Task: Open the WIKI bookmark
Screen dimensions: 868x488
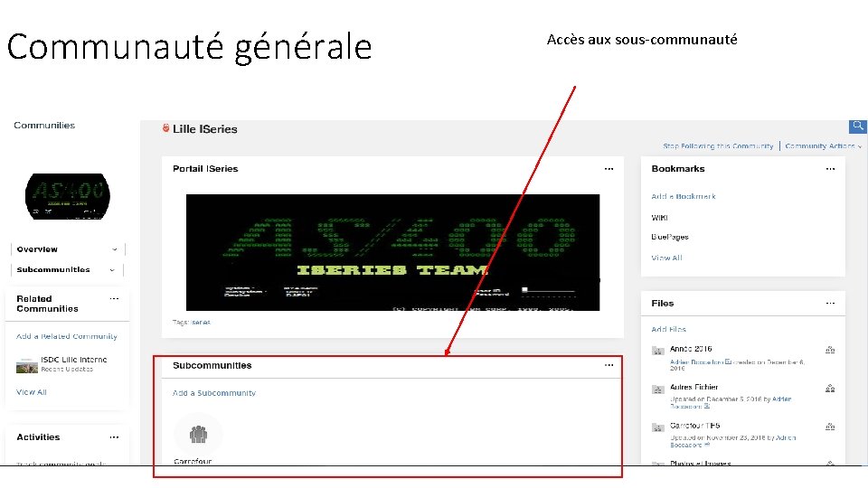Action: coord(659,218)
